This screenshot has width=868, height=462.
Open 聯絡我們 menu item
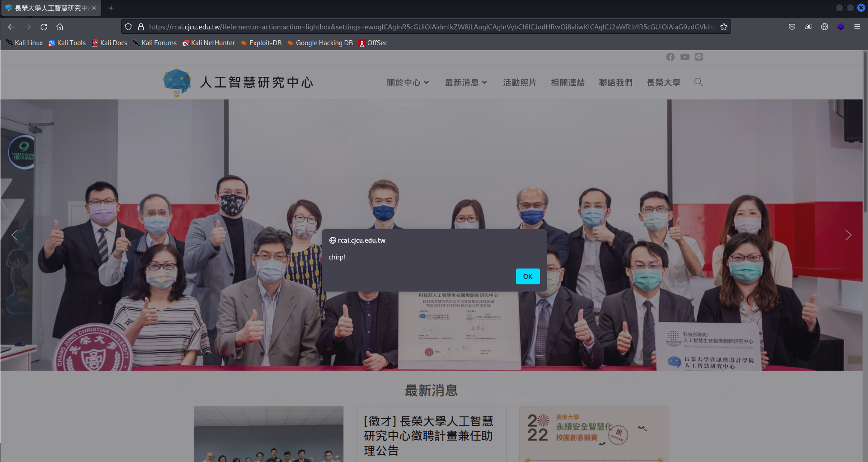tap(615, 83)
